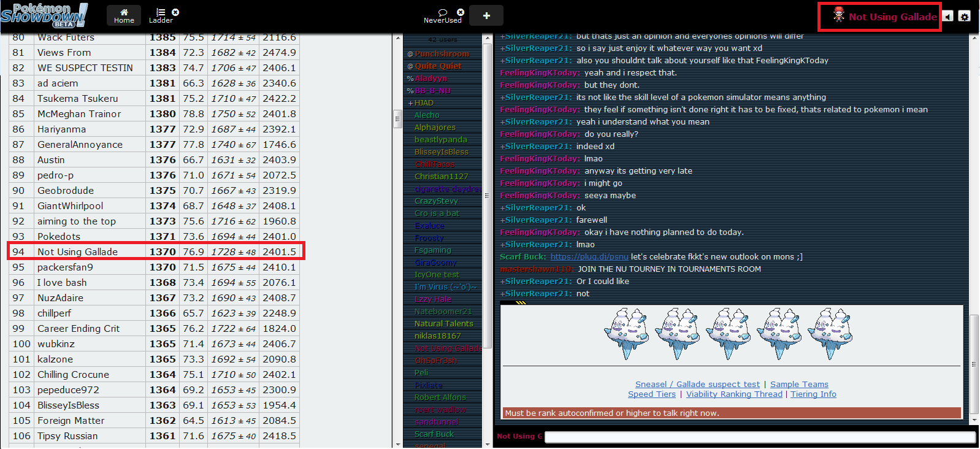Select user Punchshroom in user list
This screenshot has width=980, height=449.
pyautogui.click(x=442, y=54)
